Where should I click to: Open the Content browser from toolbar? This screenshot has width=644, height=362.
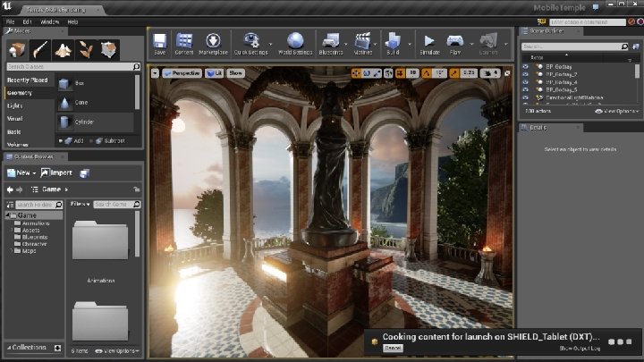[184, 44]
